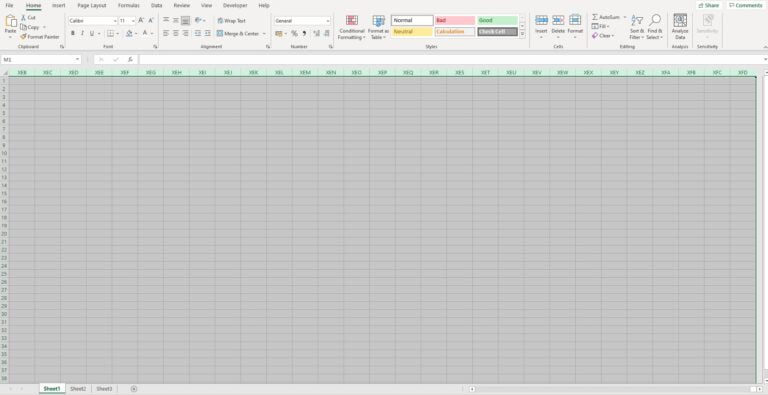768x395 pixels.
Task: Click the Orientation text-angle icon
Action: tap(198, 21)
